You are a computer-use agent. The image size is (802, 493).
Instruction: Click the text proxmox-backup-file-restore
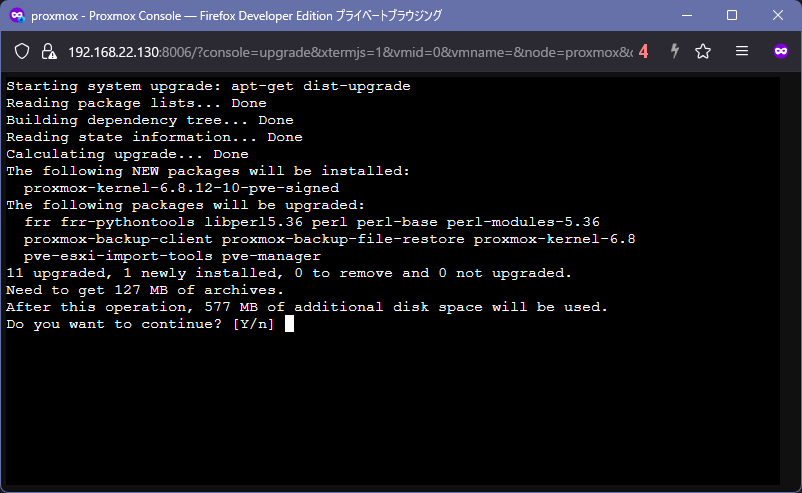point(343,239)
